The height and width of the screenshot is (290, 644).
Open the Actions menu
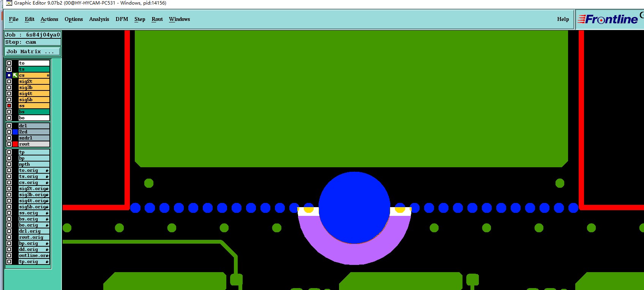[x=49, y=19]
